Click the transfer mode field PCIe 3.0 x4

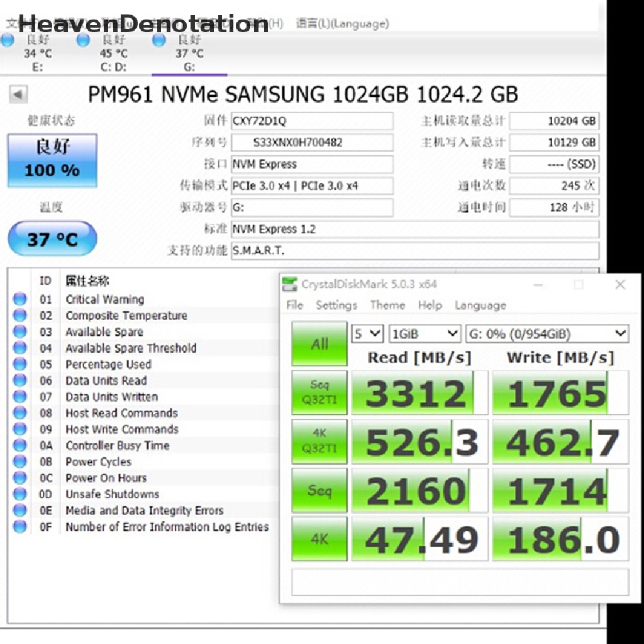312,186
